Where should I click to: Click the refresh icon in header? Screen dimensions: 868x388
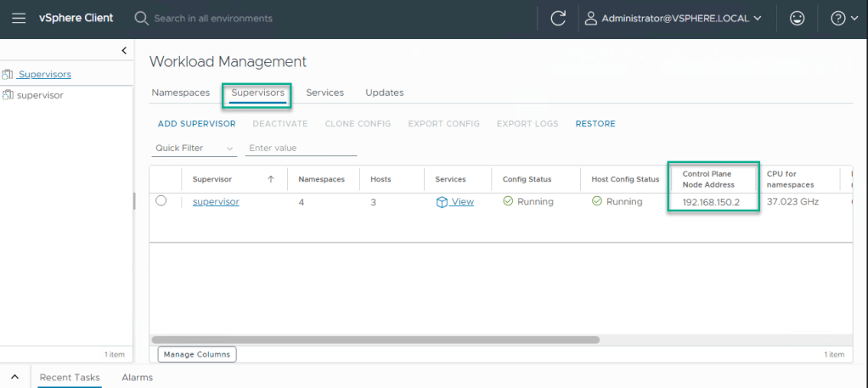(x=558, y=19)
